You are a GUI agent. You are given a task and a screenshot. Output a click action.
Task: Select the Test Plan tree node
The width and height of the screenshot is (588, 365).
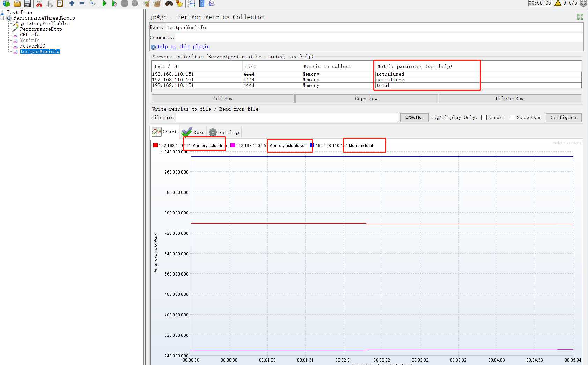click(20, 12)
